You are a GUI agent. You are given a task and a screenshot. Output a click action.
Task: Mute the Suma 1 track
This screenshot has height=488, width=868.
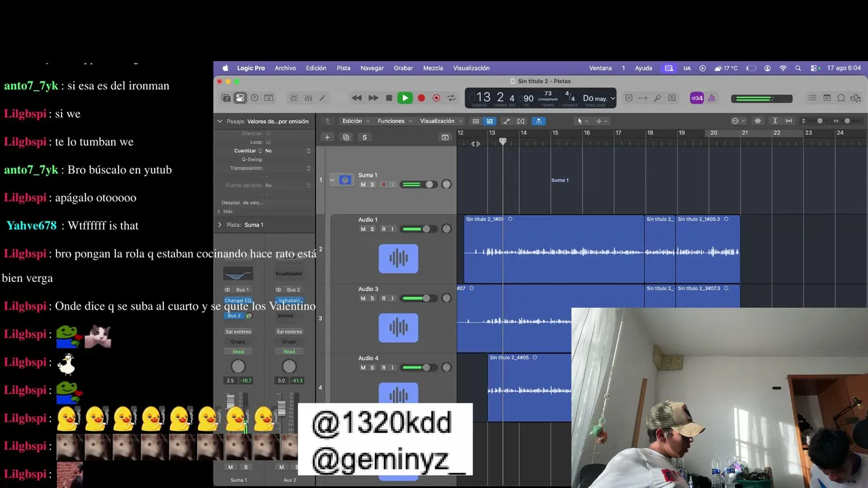[363, 185]
